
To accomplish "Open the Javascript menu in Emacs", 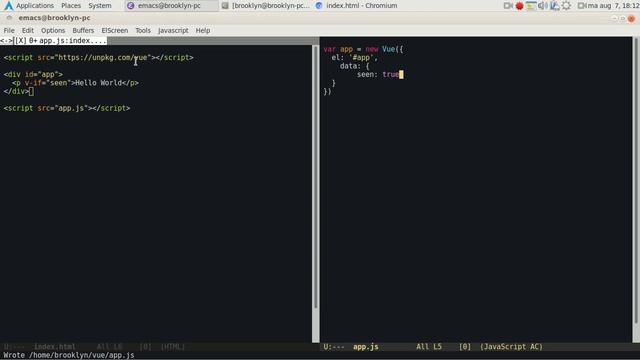I will [173, 31].
